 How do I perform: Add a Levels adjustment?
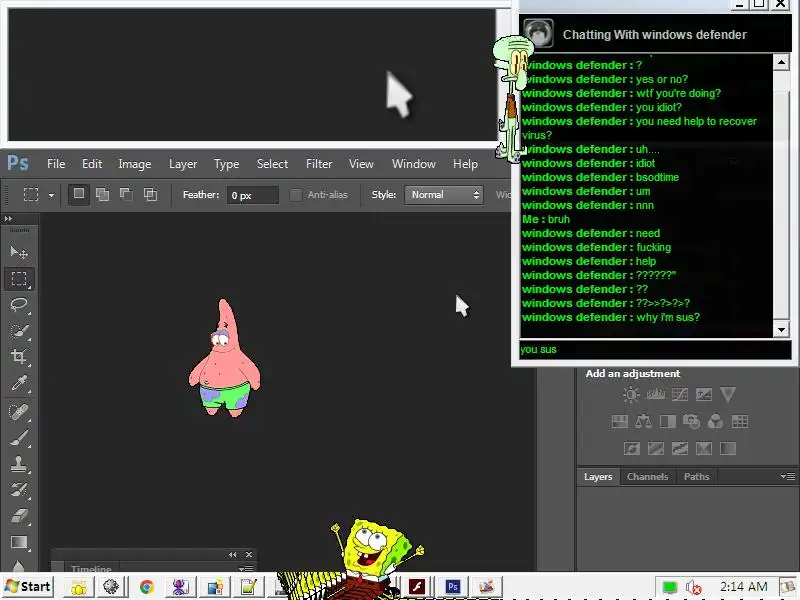point(656,394)
